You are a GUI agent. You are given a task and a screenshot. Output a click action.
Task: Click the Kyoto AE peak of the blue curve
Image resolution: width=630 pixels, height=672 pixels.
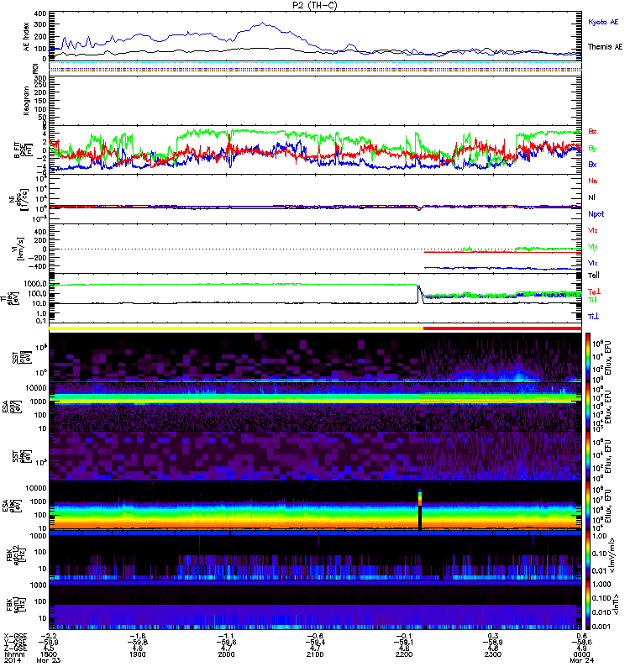pos(263,24)
